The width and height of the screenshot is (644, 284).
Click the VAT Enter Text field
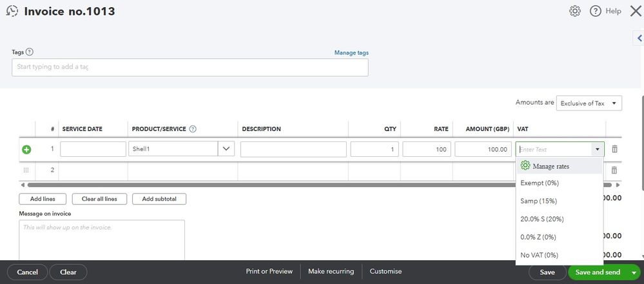554,149
